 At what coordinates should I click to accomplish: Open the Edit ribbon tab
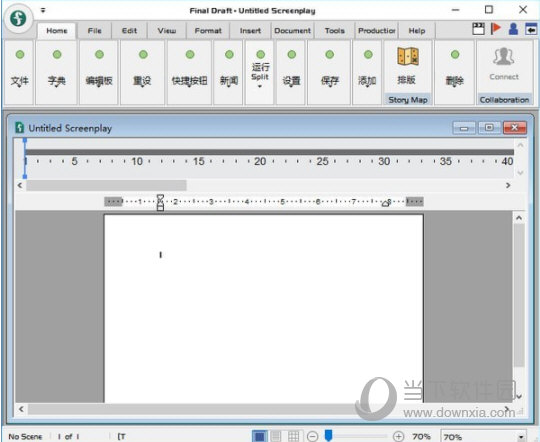pyautogui.click(x=129, y=31)
